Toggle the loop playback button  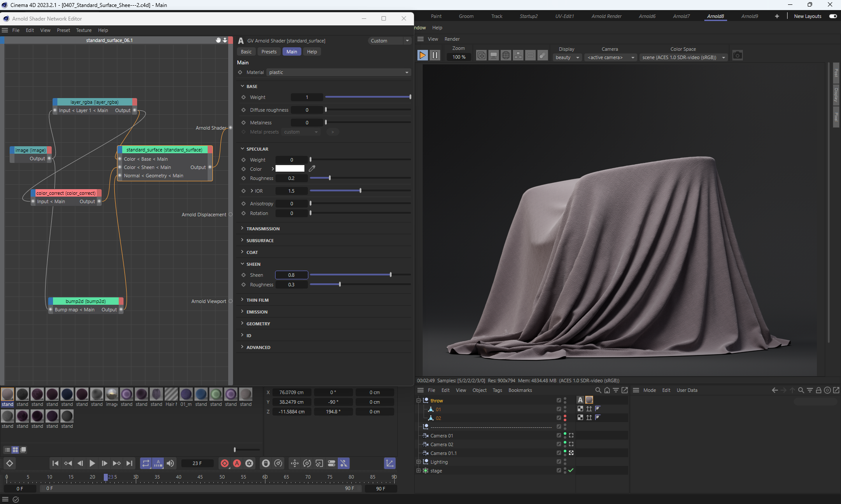(145, 463)
